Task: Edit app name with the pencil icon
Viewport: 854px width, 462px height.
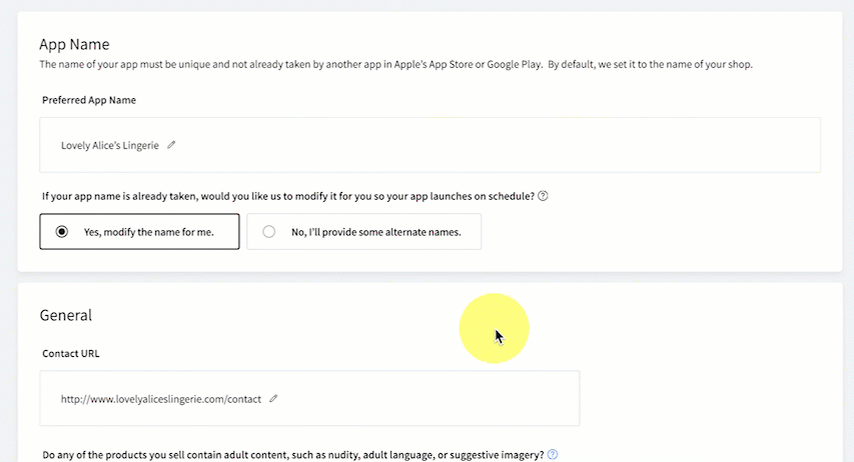Action: (x=172, y=145)
